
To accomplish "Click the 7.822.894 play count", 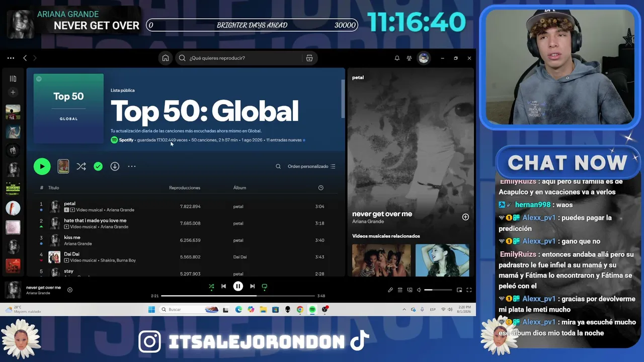I will [190, 207].
